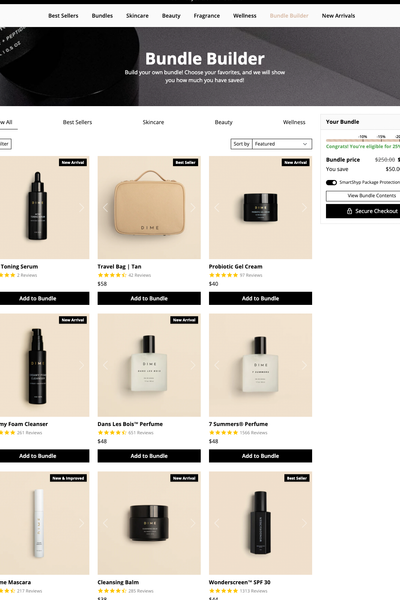Switch to the Beauty category tab
This screenshot has width=400, height=600.
(x=224, y=122)
